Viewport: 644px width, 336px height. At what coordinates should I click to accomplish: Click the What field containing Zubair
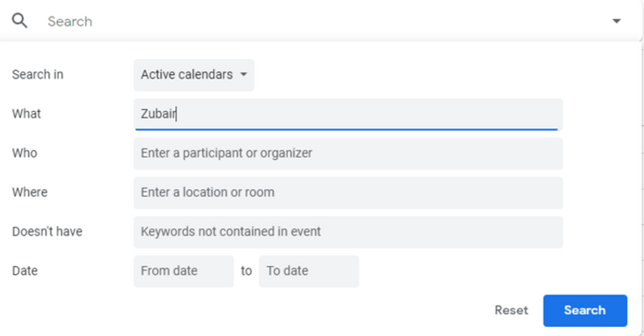348,114
